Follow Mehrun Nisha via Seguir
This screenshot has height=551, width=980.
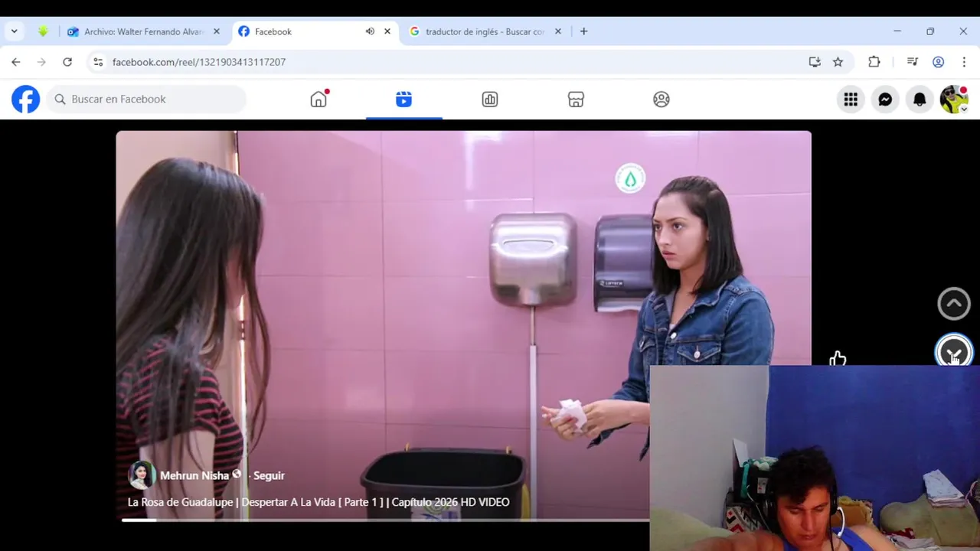click(x=269, y=475)
